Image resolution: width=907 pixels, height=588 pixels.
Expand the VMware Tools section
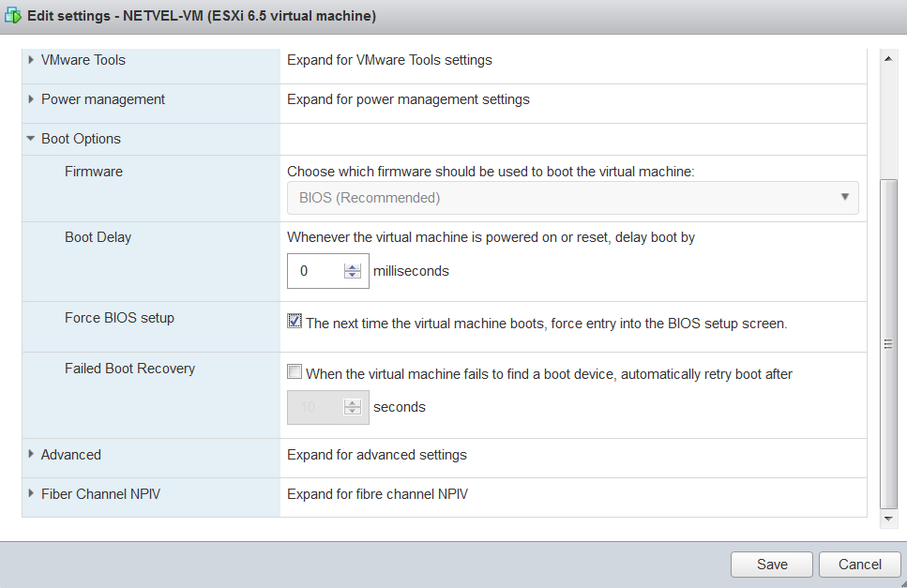click(31, 60)
